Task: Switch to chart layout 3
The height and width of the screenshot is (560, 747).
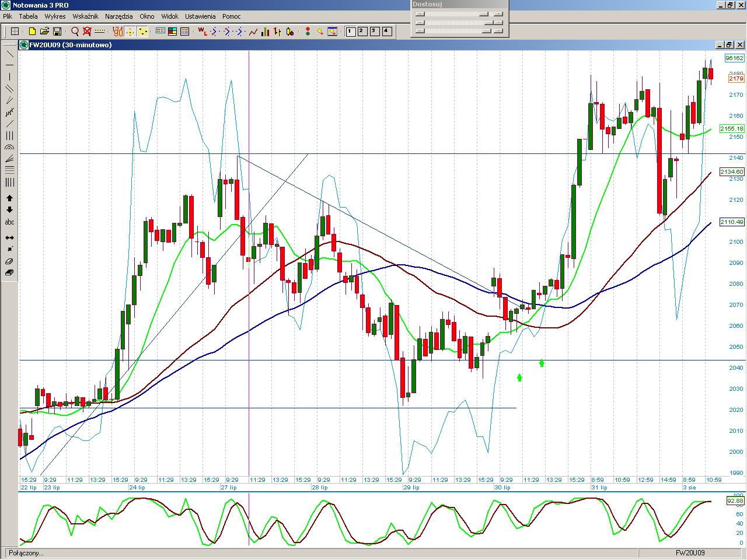Action: pyautogui.click(x=375, y=32)
